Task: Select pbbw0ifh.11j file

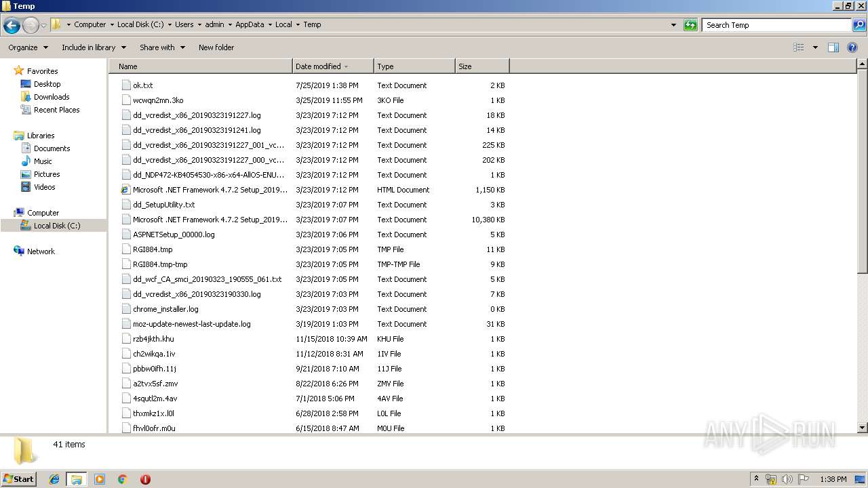Action: coord(155,369)
